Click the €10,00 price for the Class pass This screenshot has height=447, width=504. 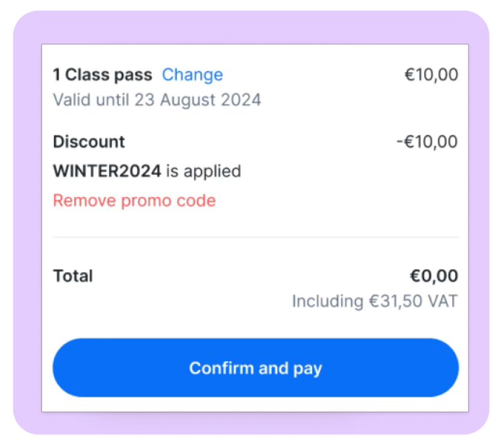pos(431,74)
